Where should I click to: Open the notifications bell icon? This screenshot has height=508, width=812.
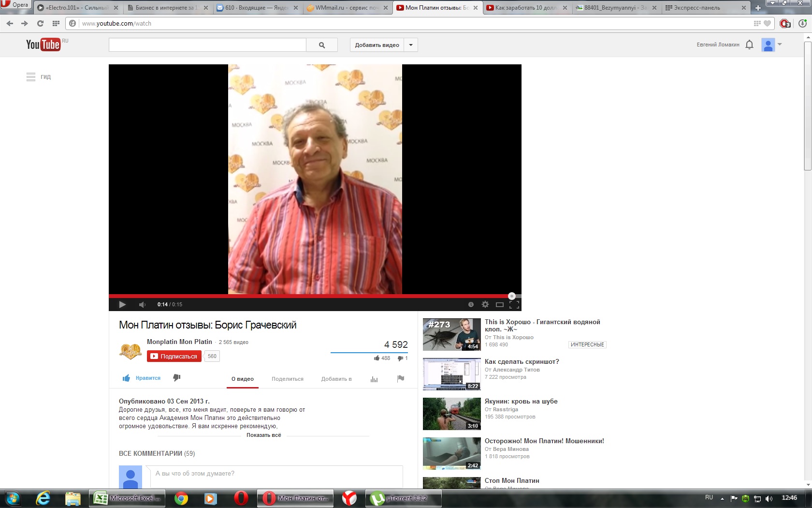pos(749,45)
